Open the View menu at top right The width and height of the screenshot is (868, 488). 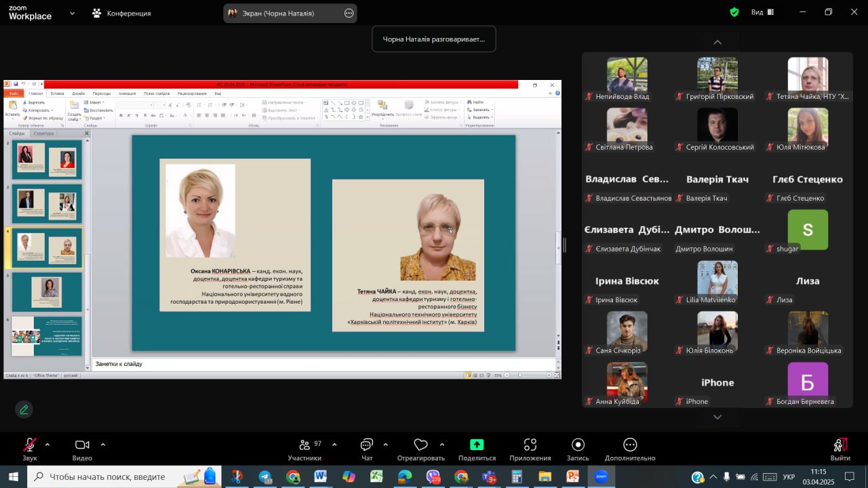point(763,12)
